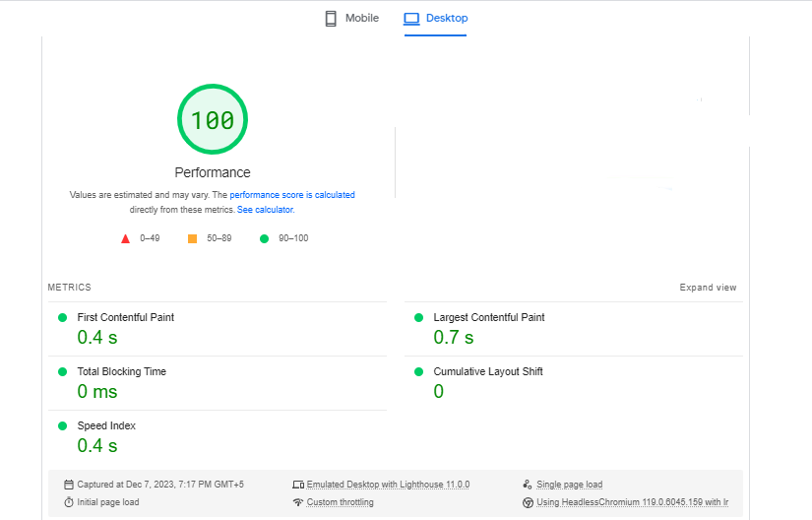
Task: Click the Wi-Fi icon beside Custom throttling
Action: coord(298,502)
